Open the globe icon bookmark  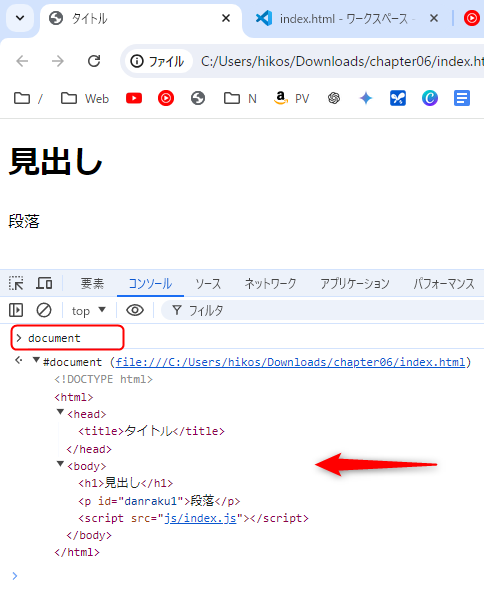coord(198,98)
